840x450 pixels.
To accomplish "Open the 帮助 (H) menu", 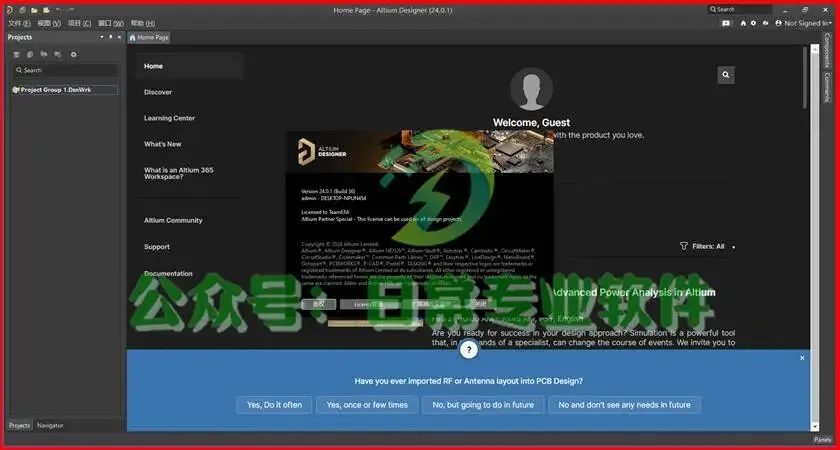I will pos(142,24).
